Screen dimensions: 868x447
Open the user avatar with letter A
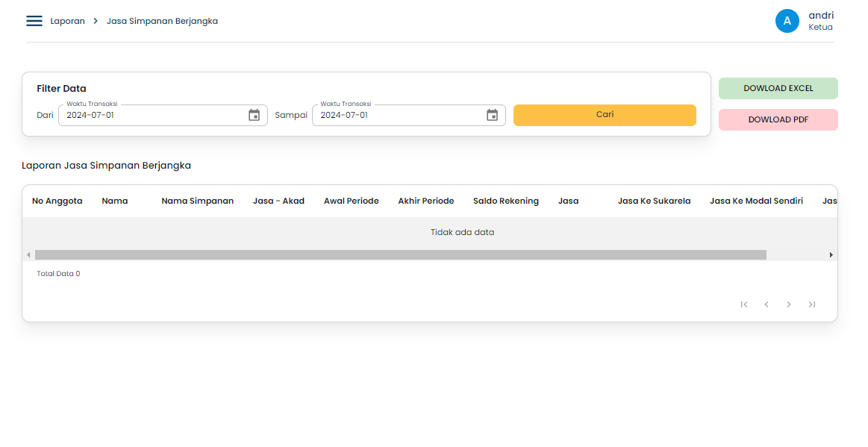click(x=787, y=21)
